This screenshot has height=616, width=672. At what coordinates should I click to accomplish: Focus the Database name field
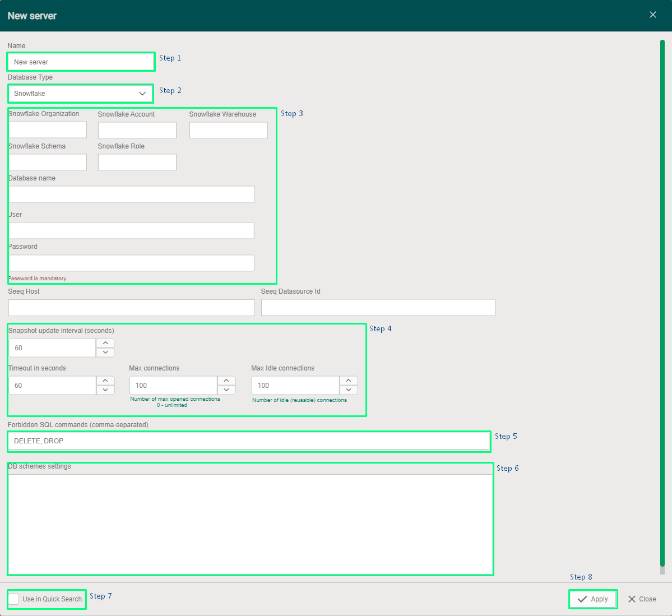132,194
